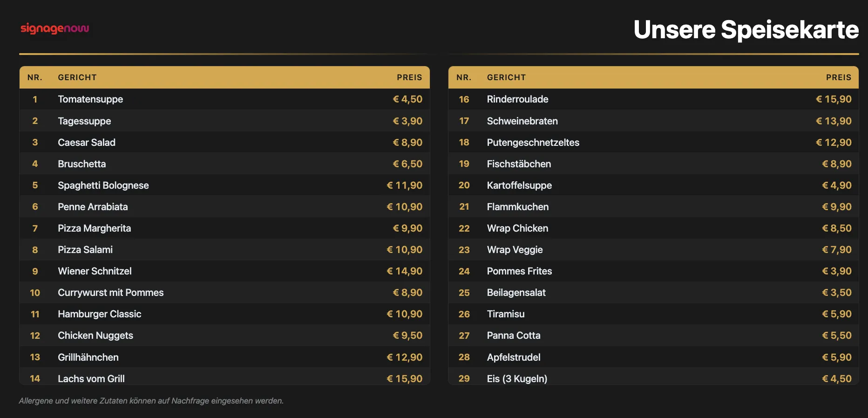Click number 29 in the Nr. column

pos(464,379)
